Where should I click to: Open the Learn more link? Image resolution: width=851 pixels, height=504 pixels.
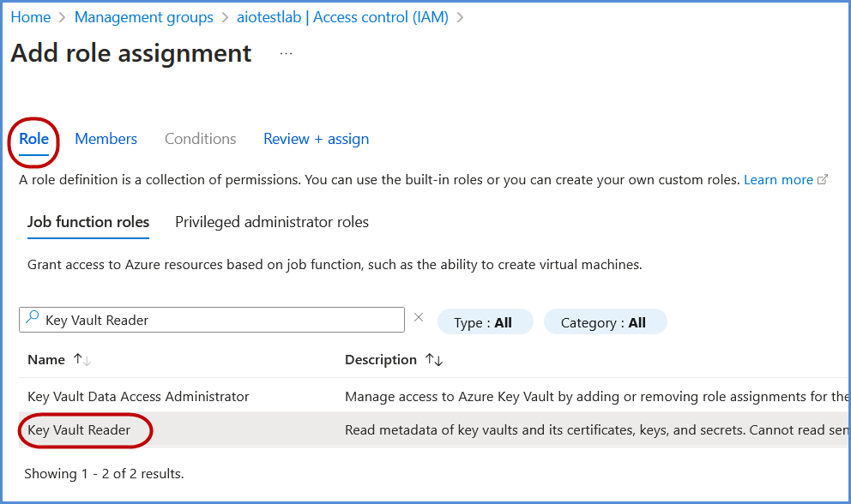coord(778,180)
